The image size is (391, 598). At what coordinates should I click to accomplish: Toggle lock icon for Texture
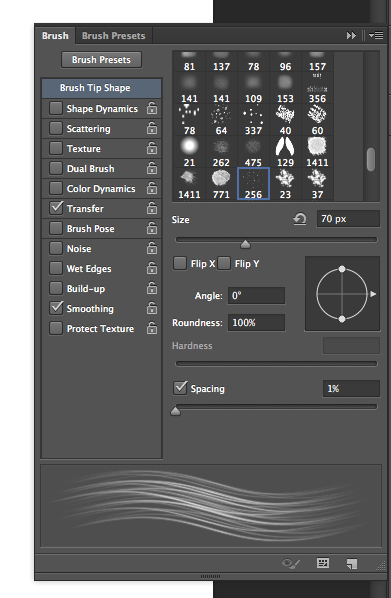coord(152,148)
